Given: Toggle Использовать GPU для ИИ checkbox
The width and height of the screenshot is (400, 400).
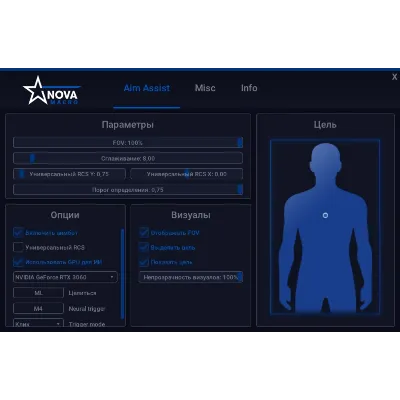Looking at the screenshot, I should tap(18, 262).
